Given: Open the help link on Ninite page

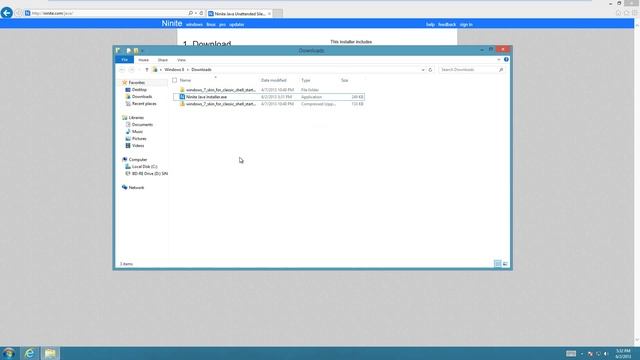Looking at the screenshot, I should [x=430, y=24].
